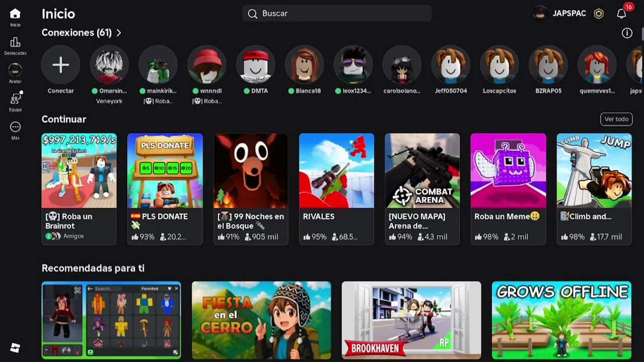Open Omarsin friend avatar

pyautogui.click(x=109, y=65)
